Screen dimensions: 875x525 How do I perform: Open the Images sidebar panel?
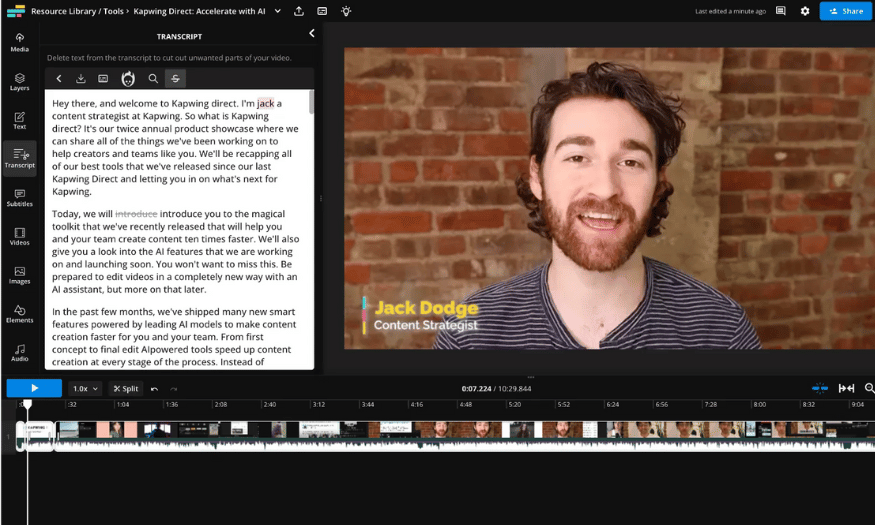20,275
